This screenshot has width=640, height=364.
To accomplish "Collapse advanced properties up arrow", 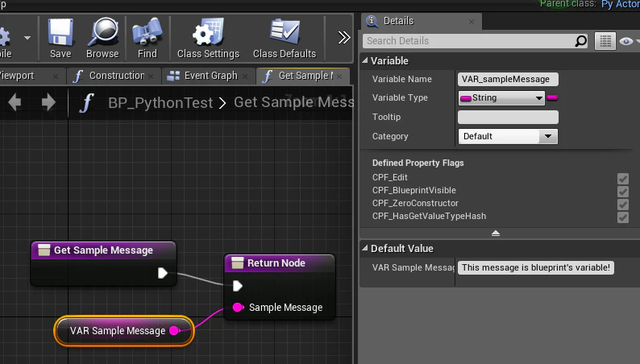I will coord(496,234).
